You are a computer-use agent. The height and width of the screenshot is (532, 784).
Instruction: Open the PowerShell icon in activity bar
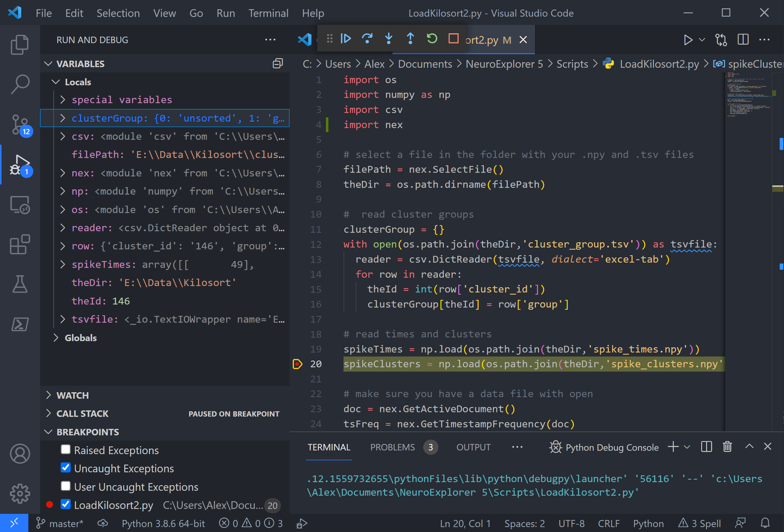(20, 324)
